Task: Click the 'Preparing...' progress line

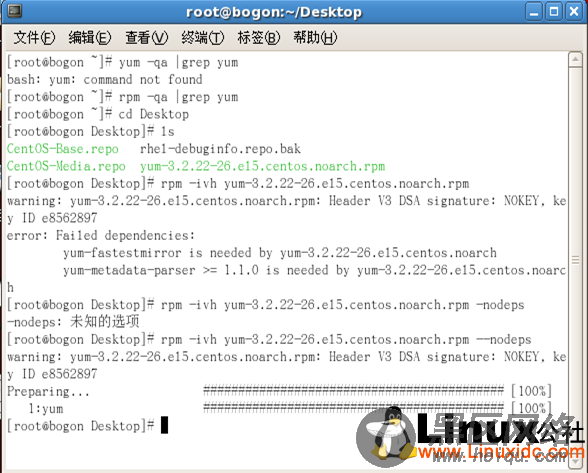Action: click(x=279, y=391)
